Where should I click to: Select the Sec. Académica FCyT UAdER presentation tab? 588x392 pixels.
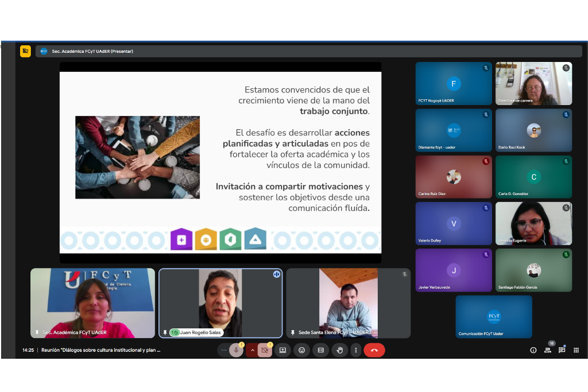click(x=92, y=51)
